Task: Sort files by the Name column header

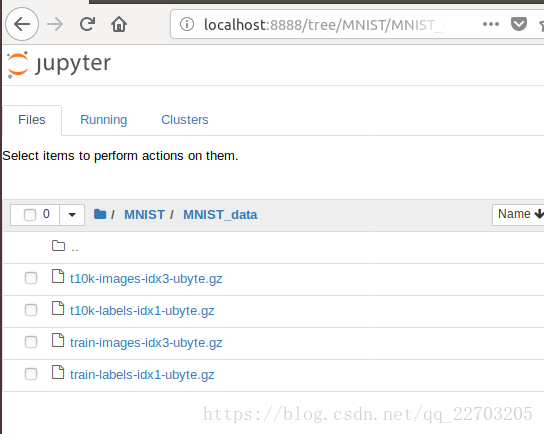Action: 518,214
